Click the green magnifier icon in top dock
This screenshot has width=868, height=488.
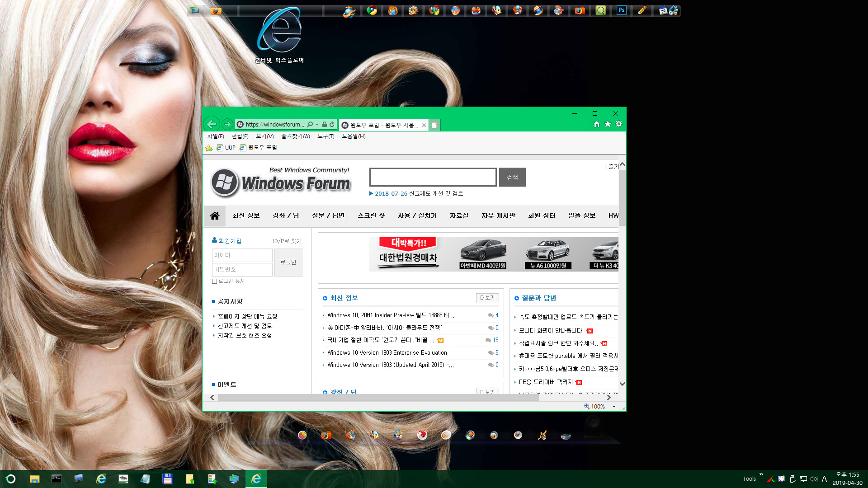click(600, 10)
